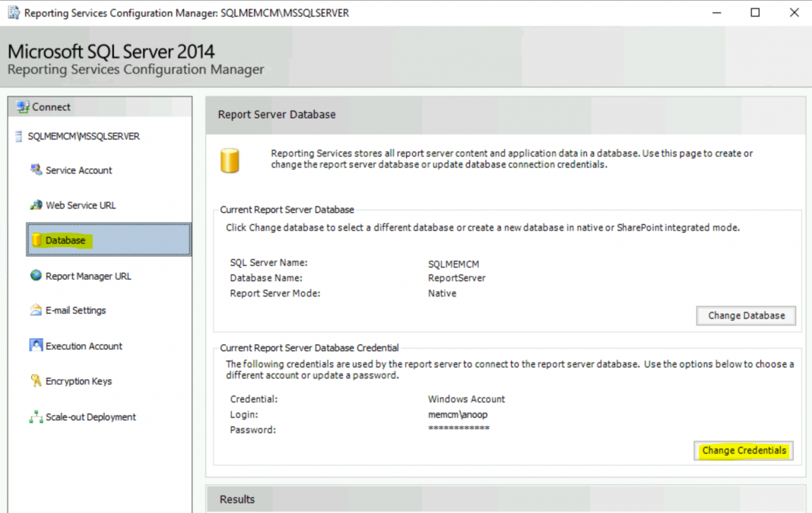Open E-mail Settings page

tap(75, 311)
